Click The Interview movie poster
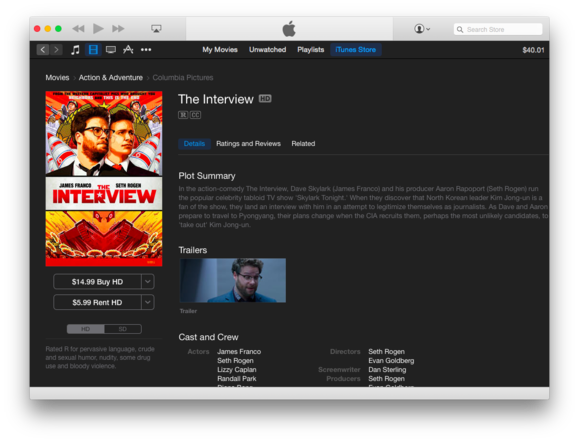579x442 pixels. coord(104,179)
